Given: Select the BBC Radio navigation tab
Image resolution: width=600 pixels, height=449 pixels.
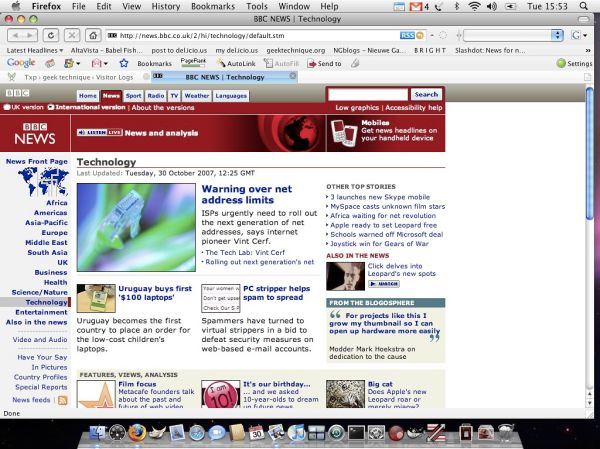Looking at the screenshot, I should pos(156,96).
